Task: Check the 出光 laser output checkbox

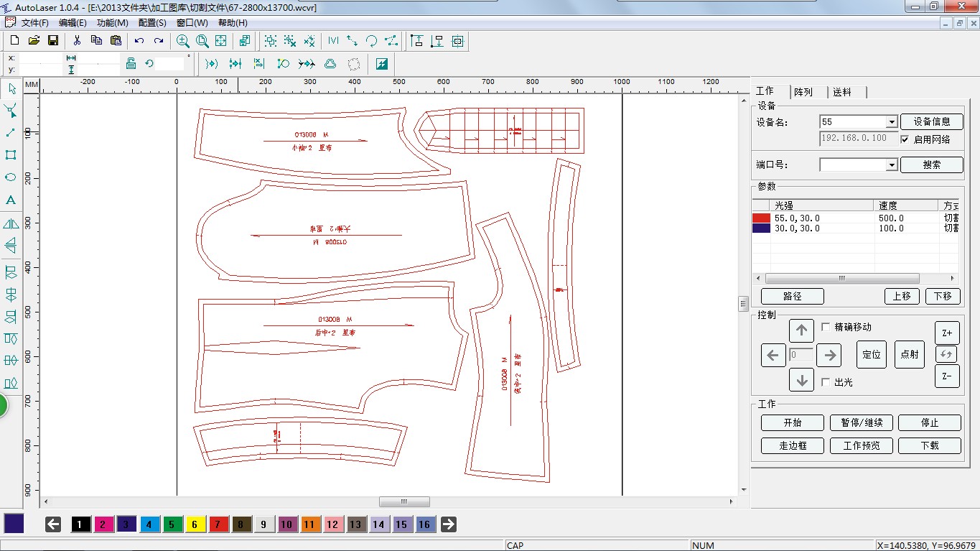Action: 826,382
